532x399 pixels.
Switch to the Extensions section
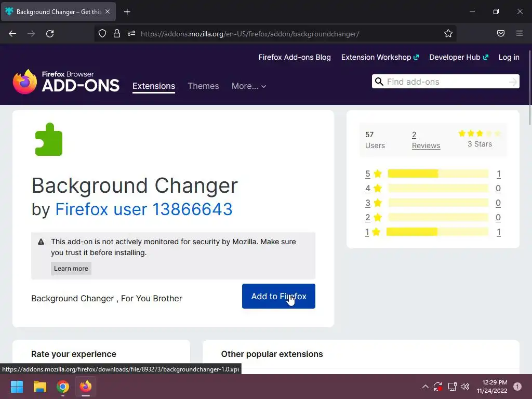pyautogui.click(x=154, y=86)
